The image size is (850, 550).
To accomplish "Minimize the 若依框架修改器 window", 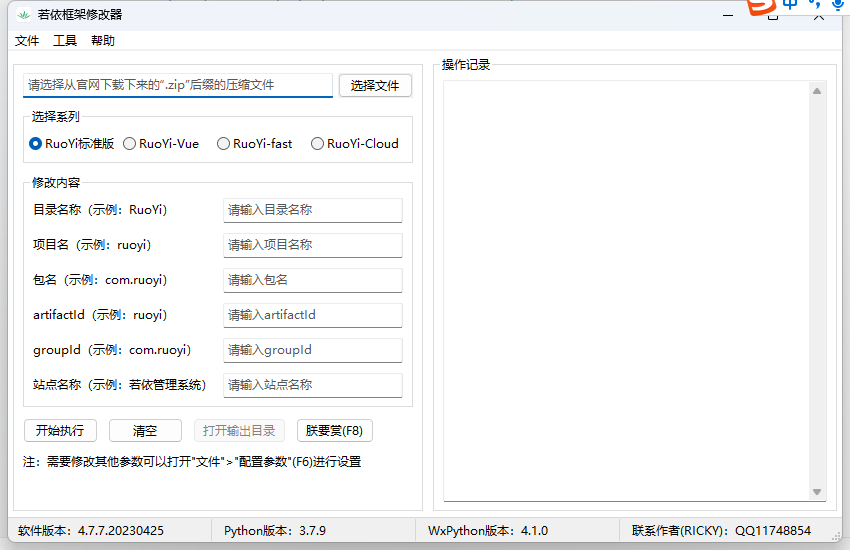I will pyautogui.click(x=728, y=16).
